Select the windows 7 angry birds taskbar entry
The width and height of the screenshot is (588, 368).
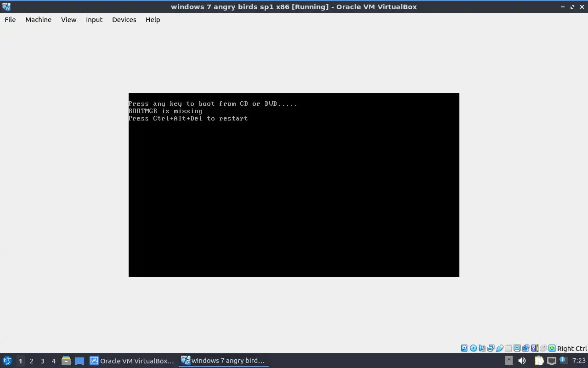223,361
